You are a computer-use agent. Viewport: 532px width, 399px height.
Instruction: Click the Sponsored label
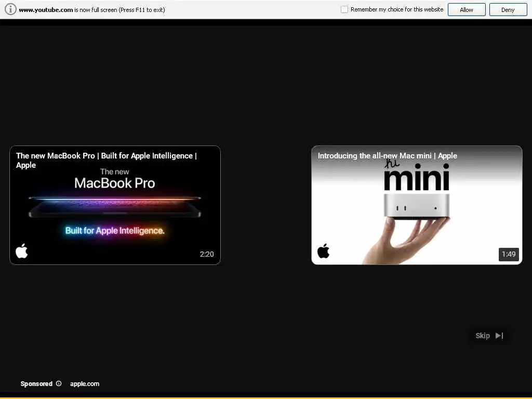(36, 384)
